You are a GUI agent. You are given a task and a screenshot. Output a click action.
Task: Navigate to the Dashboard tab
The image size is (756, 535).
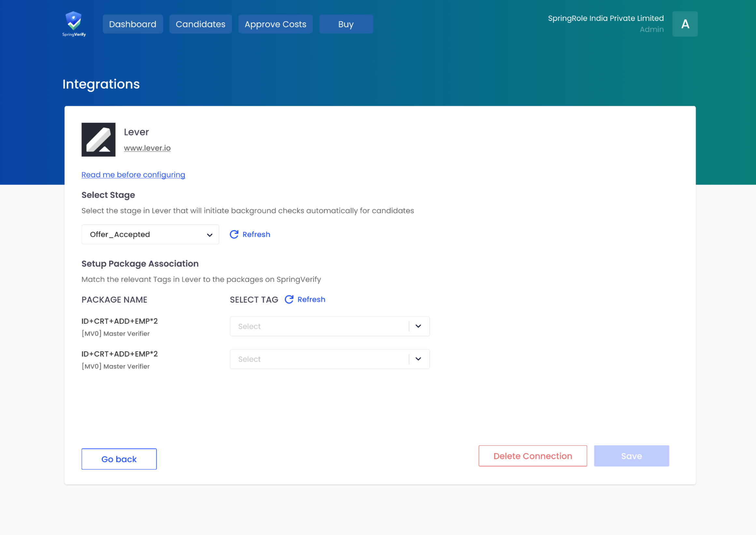(133, 24)
